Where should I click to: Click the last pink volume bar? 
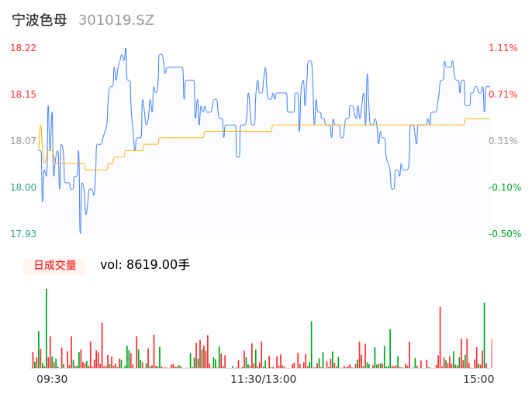(491, 353)
